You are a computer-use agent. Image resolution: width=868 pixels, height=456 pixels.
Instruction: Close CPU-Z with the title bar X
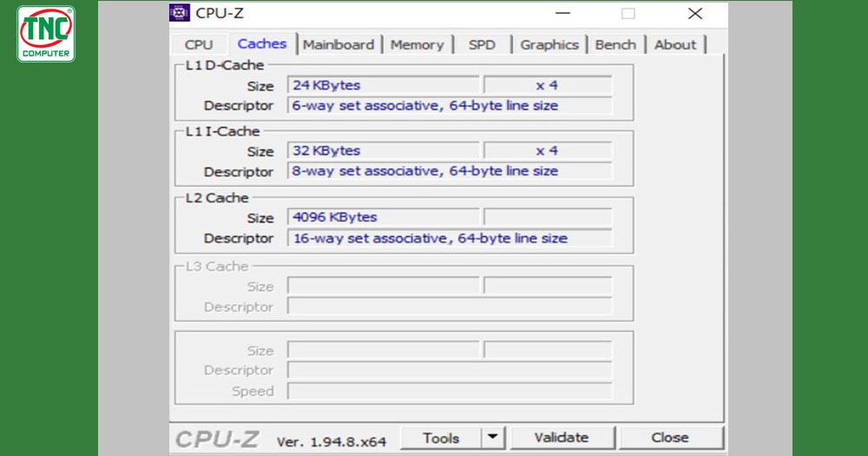click(x=695, y=13)
